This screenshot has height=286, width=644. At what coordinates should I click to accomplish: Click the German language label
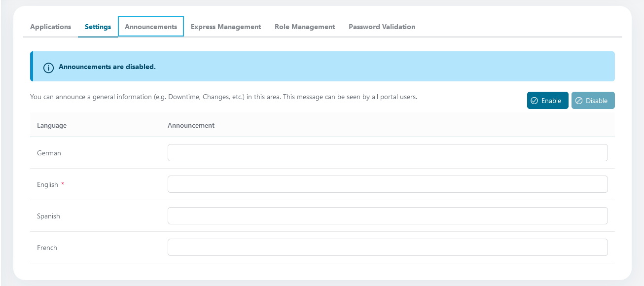click(x=49, y=153)
